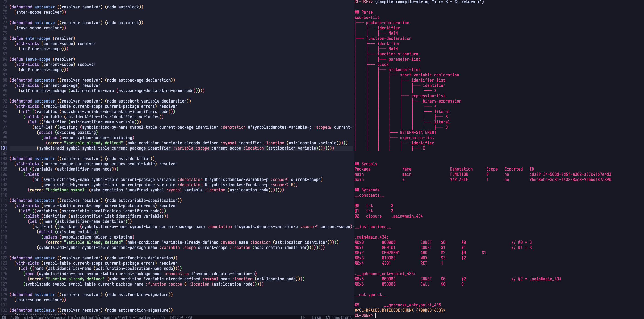
Task: Click the 'CALL' opcode in instructions
Action: tap(425, 284)
